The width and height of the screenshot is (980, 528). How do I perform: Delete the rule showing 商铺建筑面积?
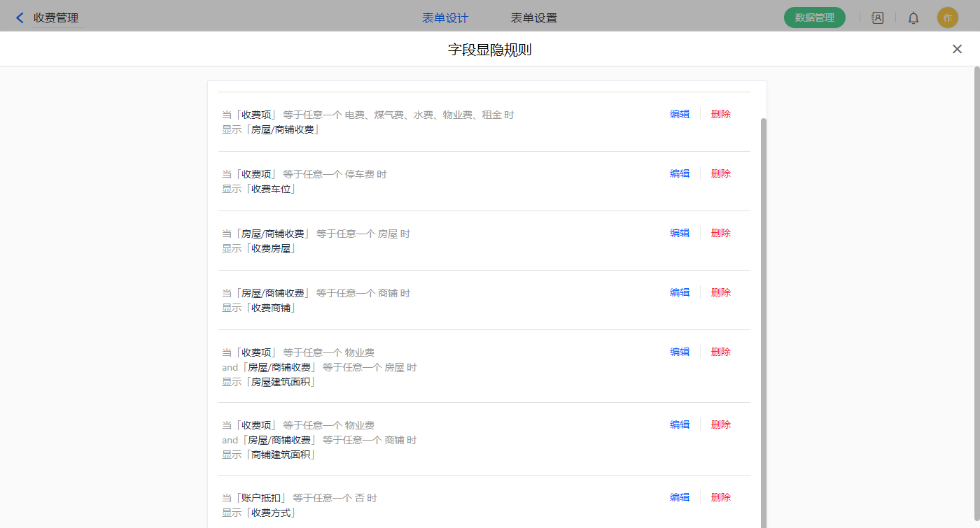coord(720,425)
